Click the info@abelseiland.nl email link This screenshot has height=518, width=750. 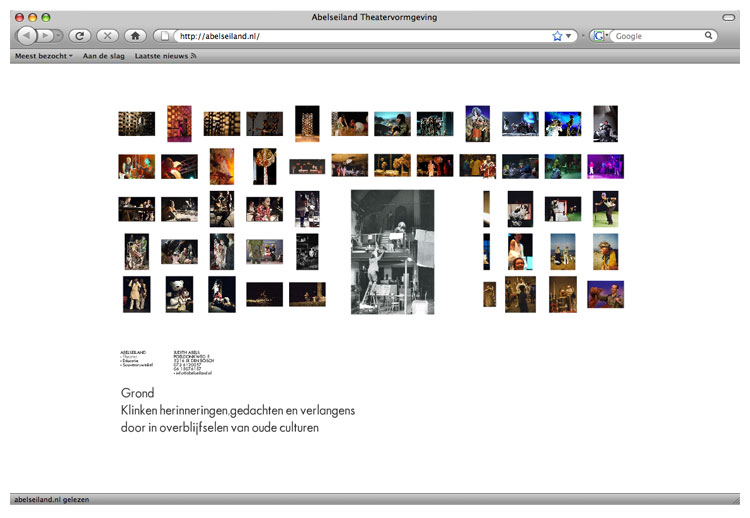(x=195, y=372)
